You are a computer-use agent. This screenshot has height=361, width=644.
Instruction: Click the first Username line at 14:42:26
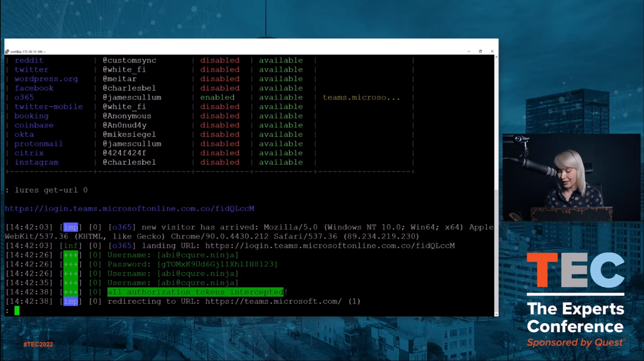(x=173, y=255)
